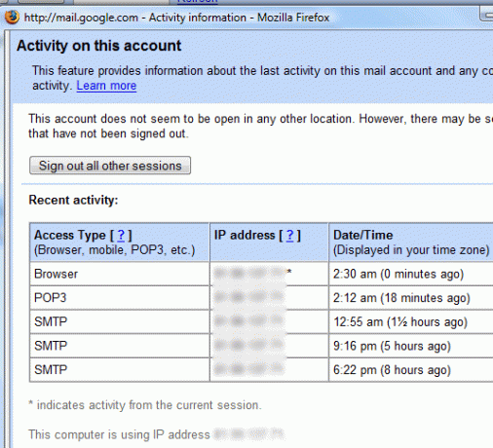Click the 12:55 am (1½ hours ago) cell
The height and width of the screenshot is (448, 493).
tap(411, 321)
